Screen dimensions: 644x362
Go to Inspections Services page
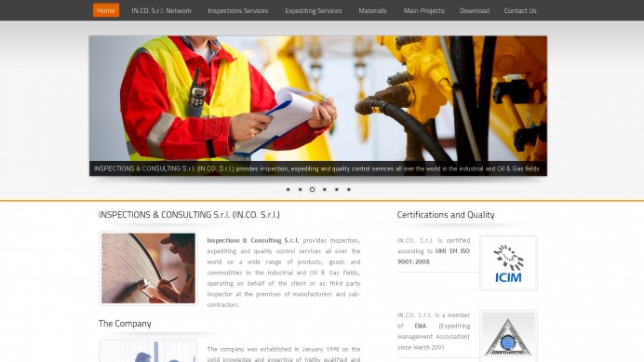238,10
